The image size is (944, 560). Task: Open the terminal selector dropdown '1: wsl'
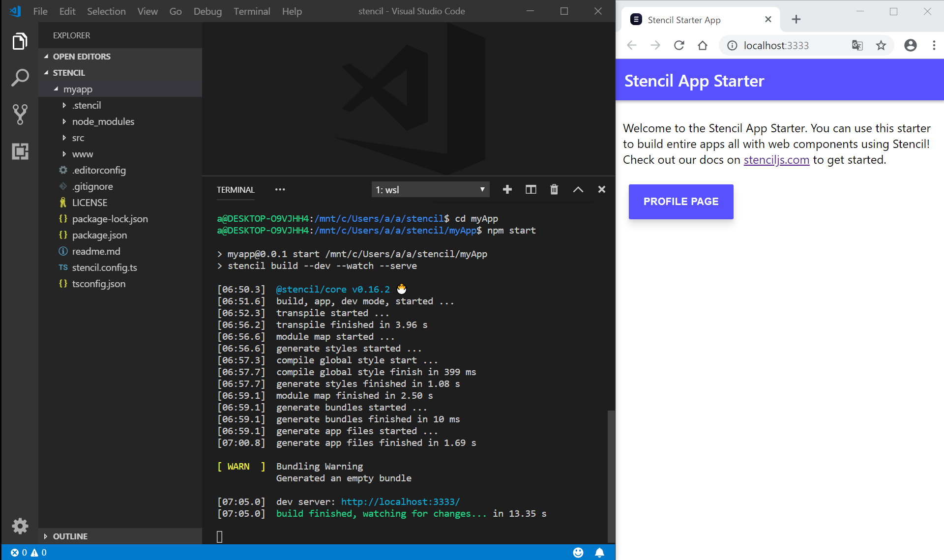point(430,189)
